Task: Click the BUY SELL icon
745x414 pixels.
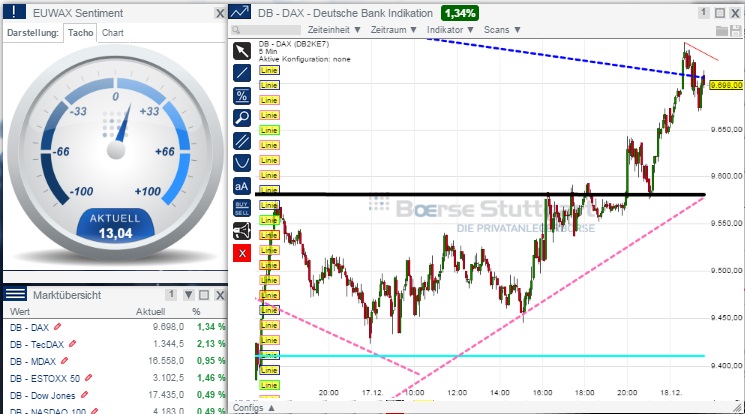Action: tap(242, 208)
